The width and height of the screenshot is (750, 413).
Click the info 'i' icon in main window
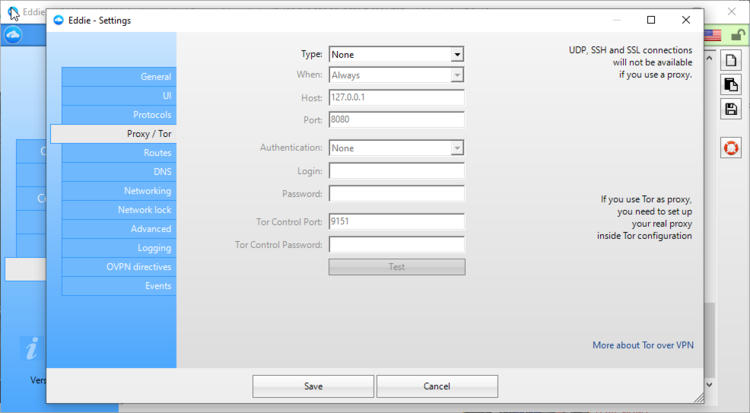pyautogui.click(x=32, y=348)
